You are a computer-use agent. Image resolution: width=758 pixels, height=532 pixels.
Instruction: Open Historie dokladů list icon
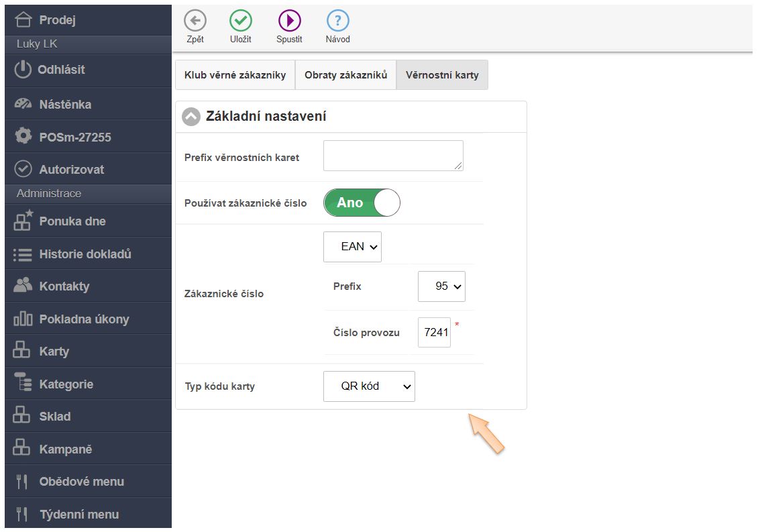coord(22,254)
